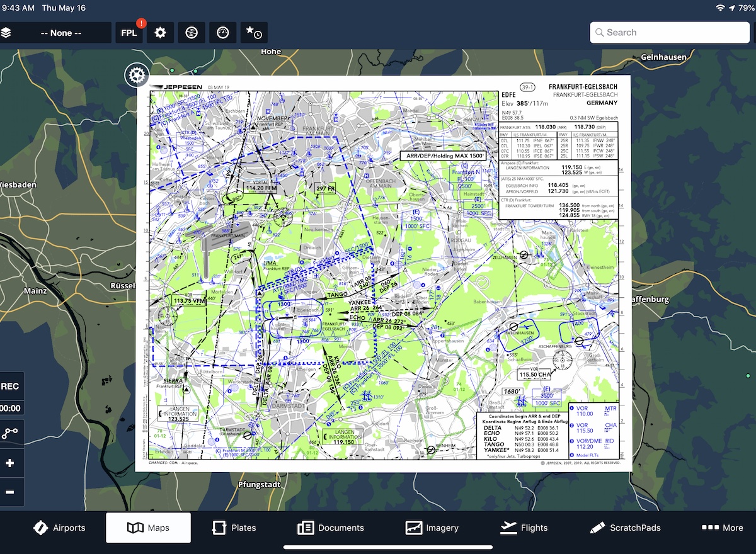Open favorites and recents star icon
The height and width of the screenshot is (554, 756).
(254, 33)
